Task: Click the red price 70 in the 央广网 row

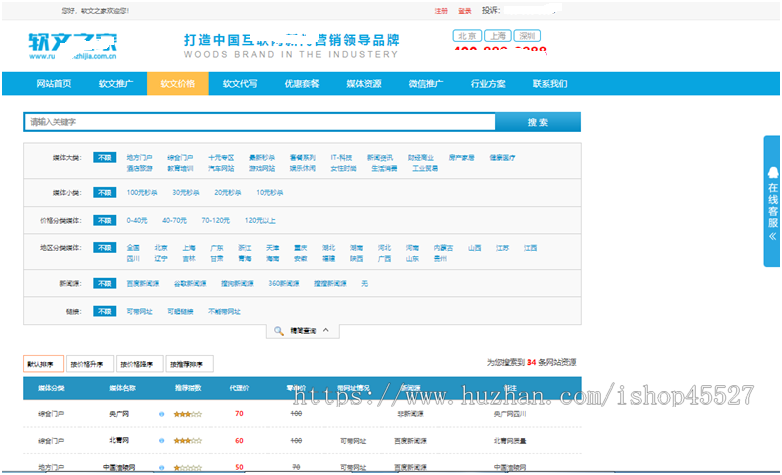Action: (239, 414)
